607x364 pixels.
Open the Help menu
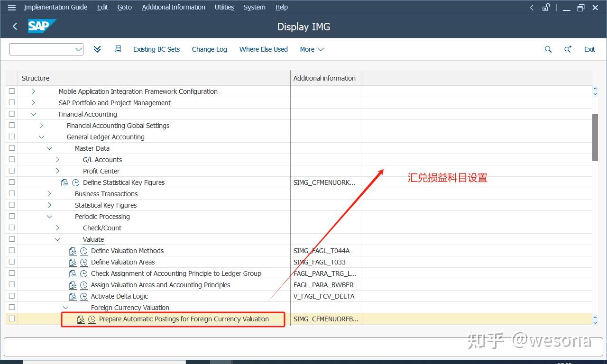282,7
